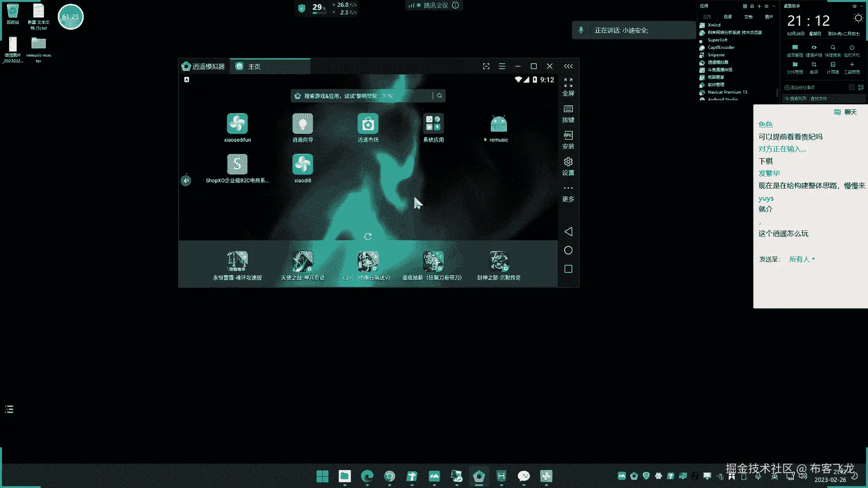Expand 更多 more tools option
The height and width of the screenshot is (488, 868).
pos(568,189)
